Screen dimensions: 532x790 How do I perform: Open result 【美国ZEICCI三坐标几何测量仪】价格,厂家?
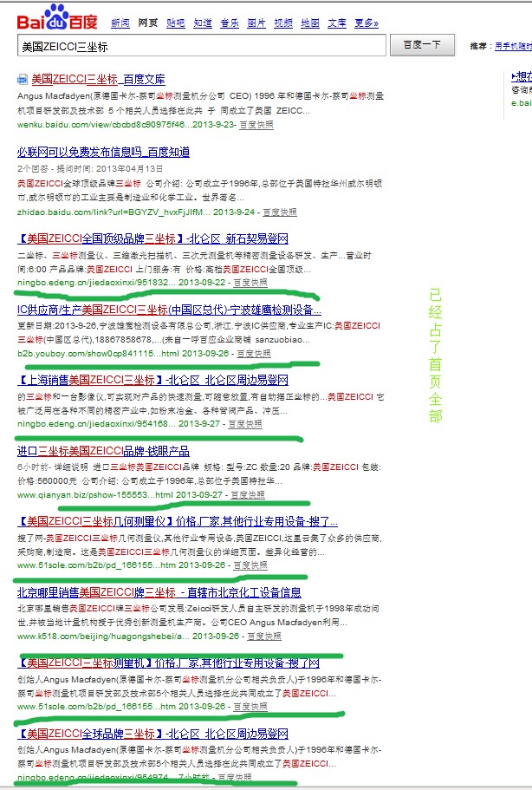(x=177, y=521)
